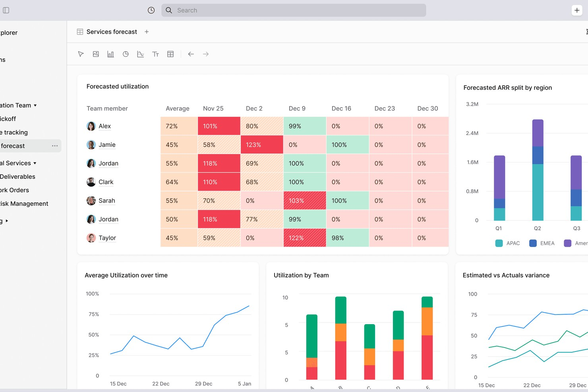This screenshot has height=392, width=588.
Task: Insert an image using the toolbar icon
Action: [x=95, y=54]
